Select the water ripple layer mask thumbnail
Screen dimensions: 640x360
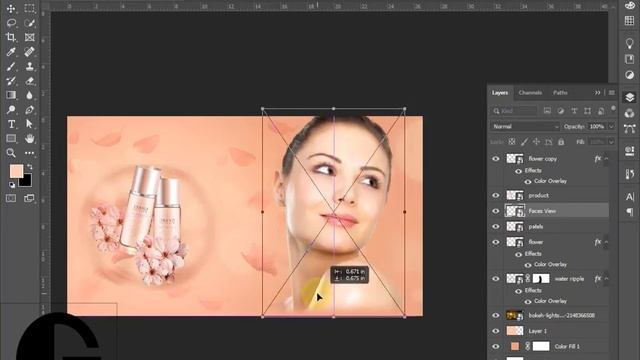coord(541,279)
